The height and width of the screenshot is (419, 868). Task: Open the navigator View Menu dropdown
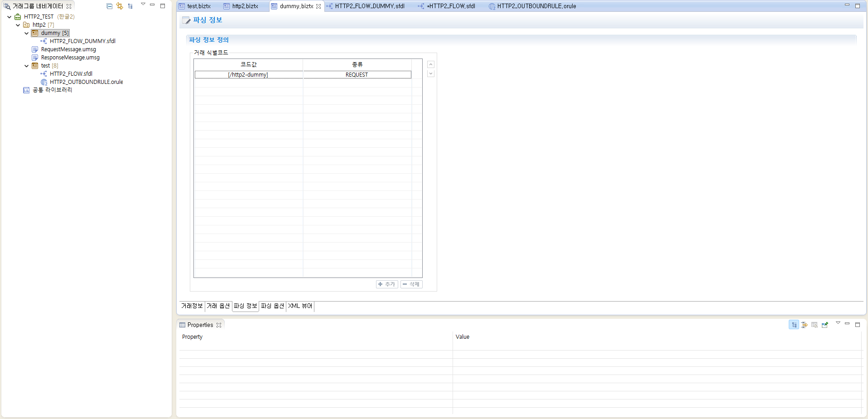coord(143,4)
